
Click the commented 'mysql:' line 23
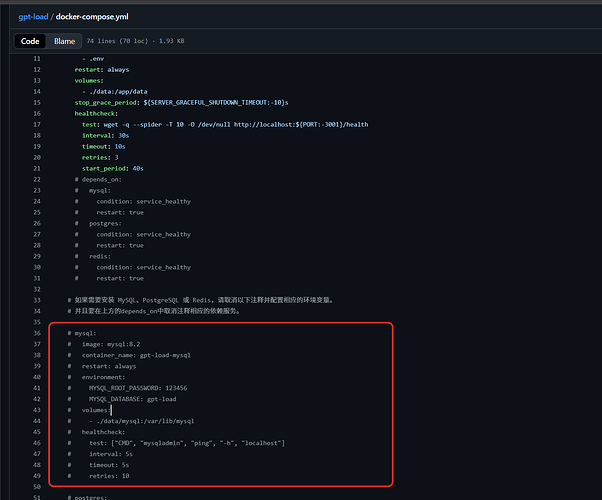pyautogui.click(x=93, y=190)
